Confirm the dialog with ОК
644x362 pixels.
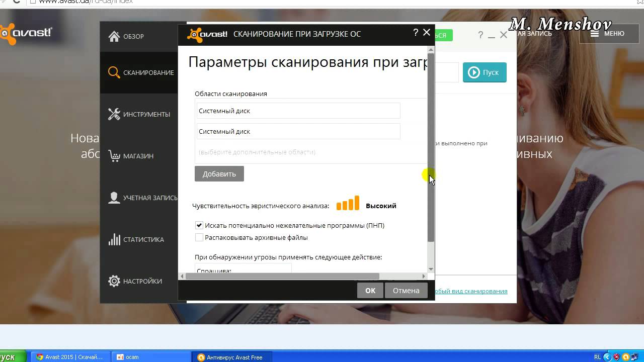370,291
